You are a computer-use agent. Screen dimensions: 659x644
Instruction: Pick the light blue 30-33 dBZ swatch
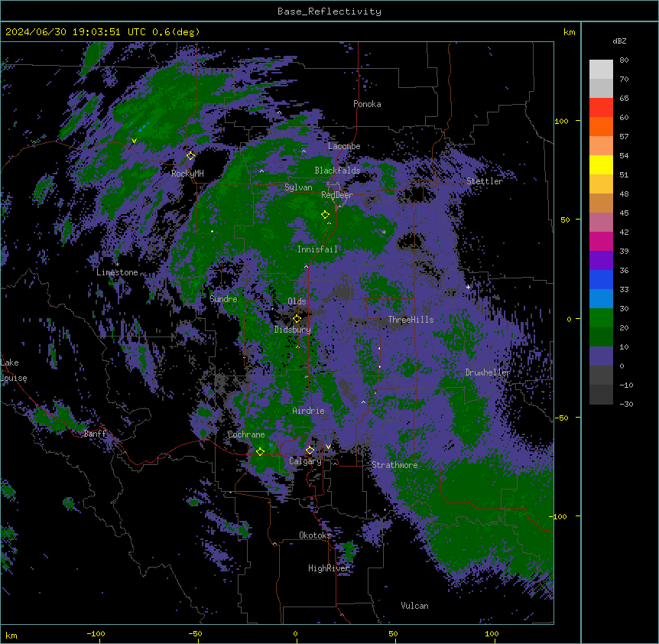pyautogui.click(x=601, y=298)
